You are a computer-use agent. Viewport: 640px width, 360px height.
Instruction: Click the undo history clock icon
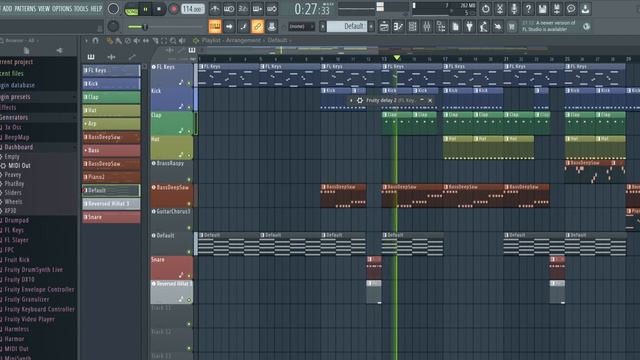click(485, 9)
